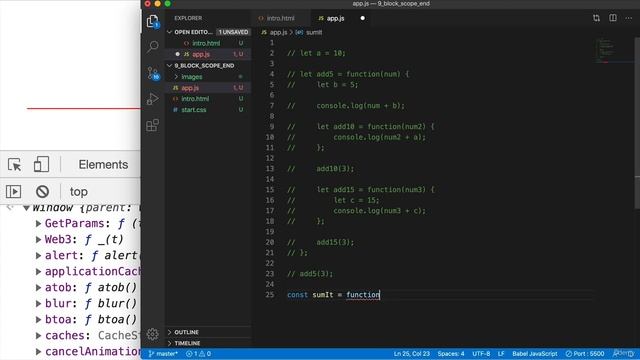
Task: Open Manage gear settings in VS Code
Action: tap(153, 334)
